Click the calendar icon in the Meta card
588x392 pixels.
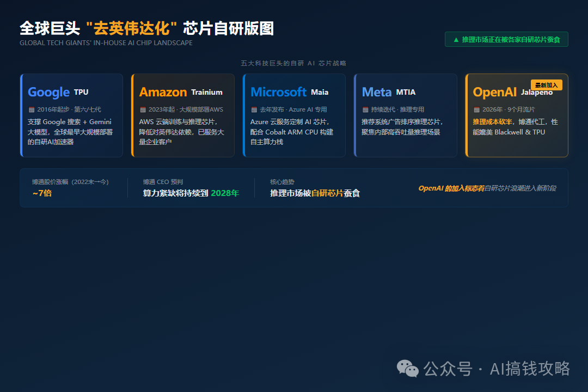point(366,109)
